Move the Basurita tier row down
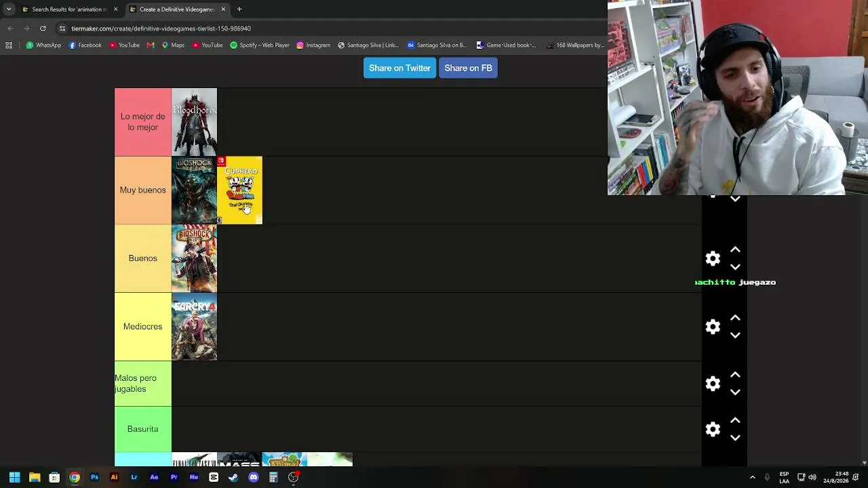The height and width of the screenshot is (488, 868). (x=735, y=438)
